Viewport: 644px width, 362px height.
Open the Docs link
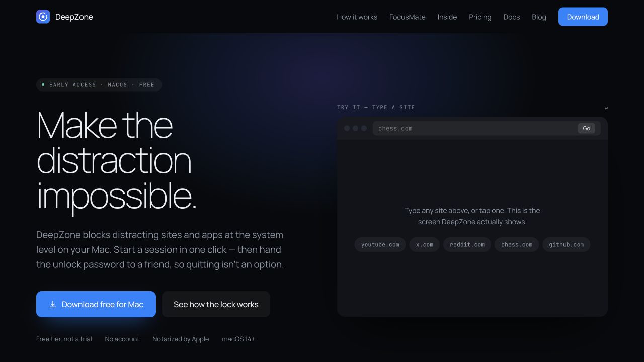[x=511, y=17]
